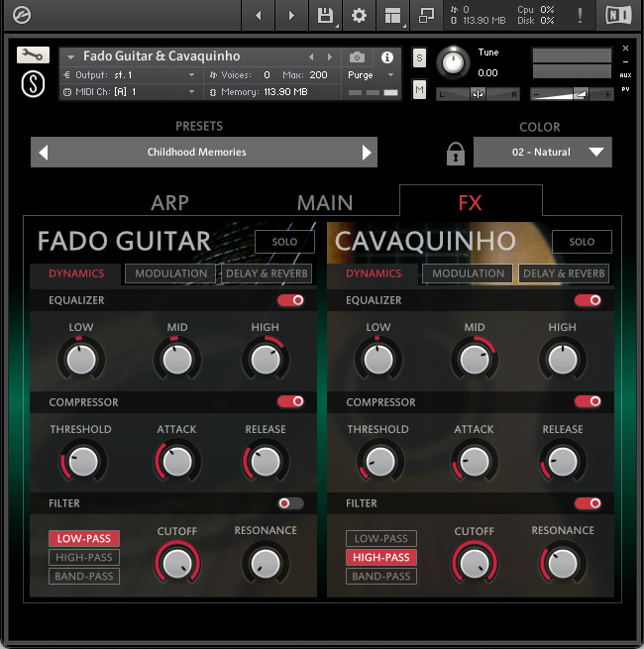
Task: Open Cavaquinho MODULATION tab
Action: tap(468, 273)
